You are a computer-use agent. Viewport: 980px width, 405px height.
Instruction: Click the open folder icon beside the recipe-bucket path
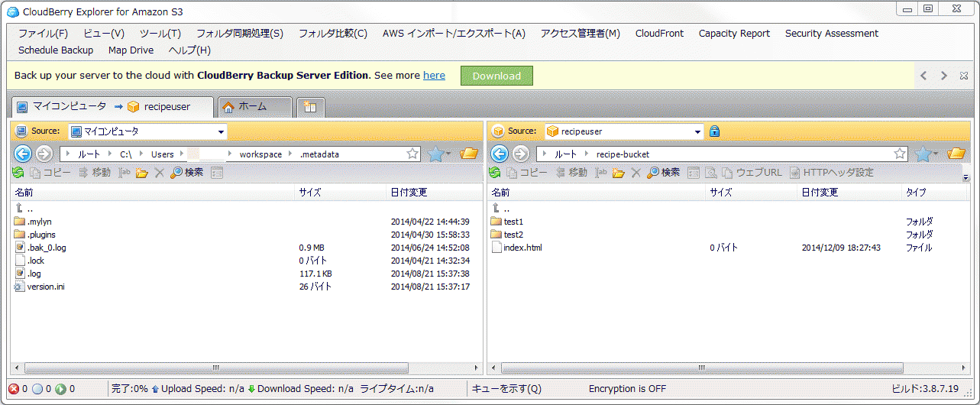(956, 154)
